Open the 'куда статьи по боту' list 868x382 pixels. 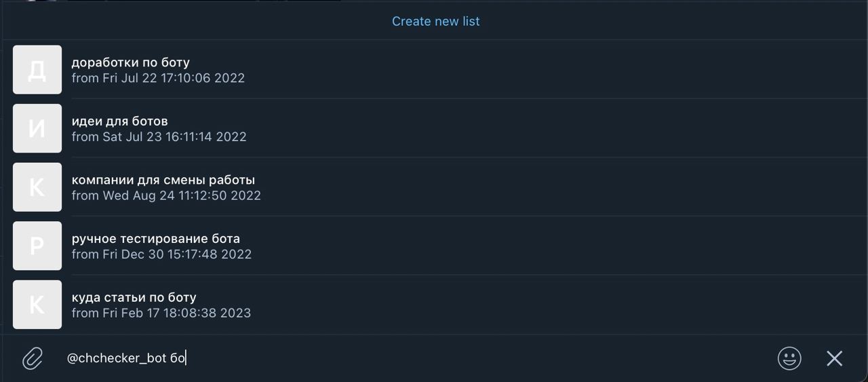pyautogui.click(x=434, y=305)
